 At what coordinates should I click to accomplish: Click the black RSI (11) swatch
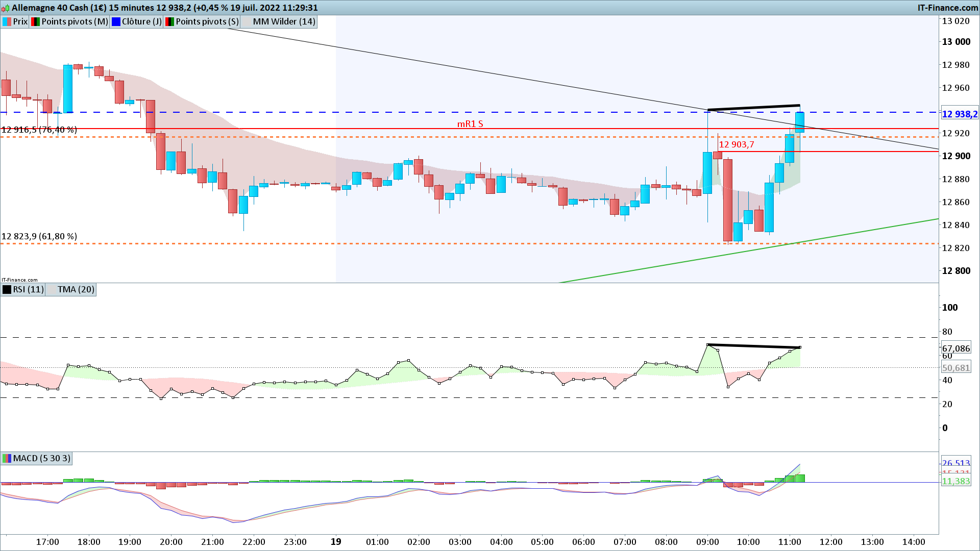[x=7, y=289]
